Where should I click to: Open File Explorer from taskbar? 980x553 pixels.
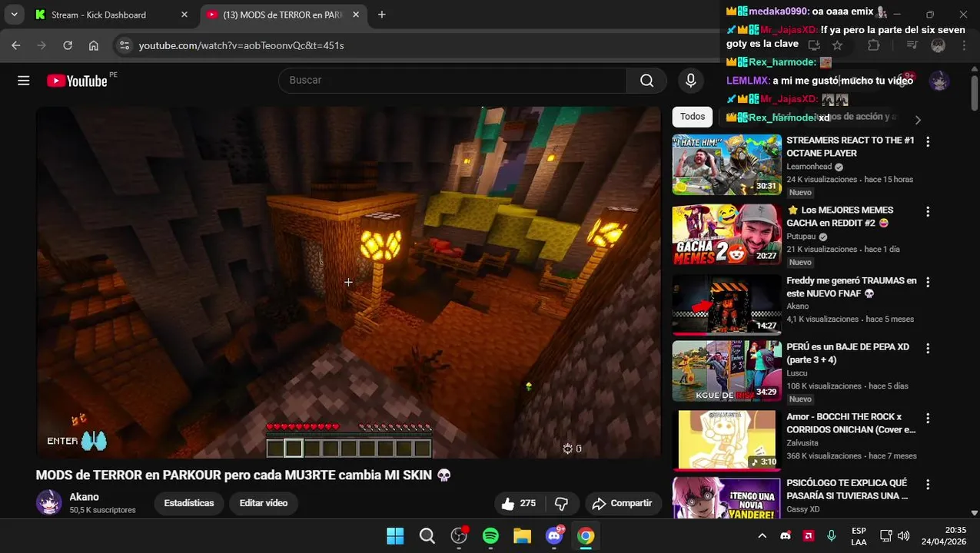pyautogui.click(x=523, y=536)
